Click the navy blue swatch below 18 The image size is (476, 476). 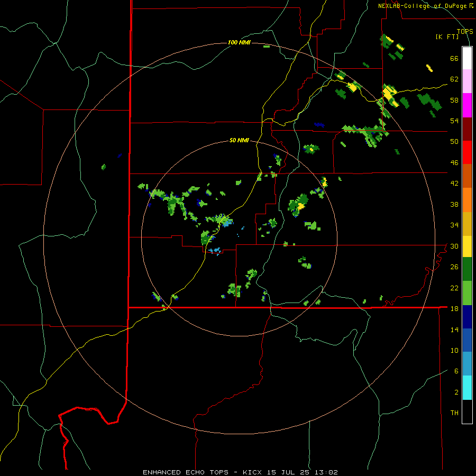click(x=467, y=317)
